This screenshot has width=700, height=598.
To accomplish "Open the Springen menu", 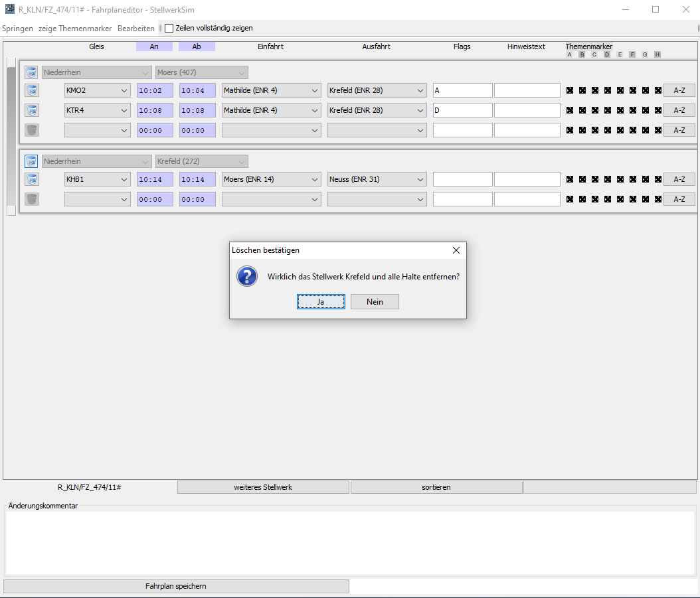I will click(17, 29).
